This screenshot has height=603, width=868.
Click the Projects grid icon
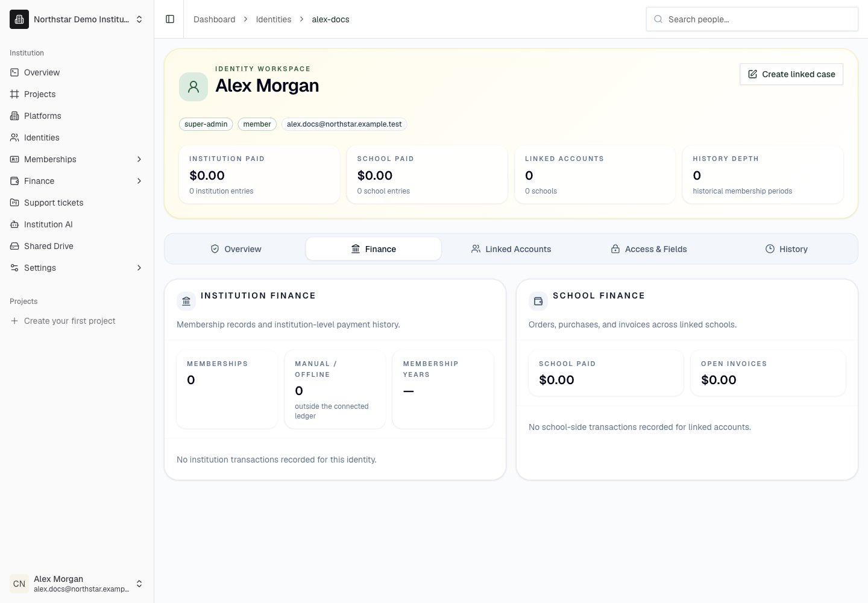14,94
